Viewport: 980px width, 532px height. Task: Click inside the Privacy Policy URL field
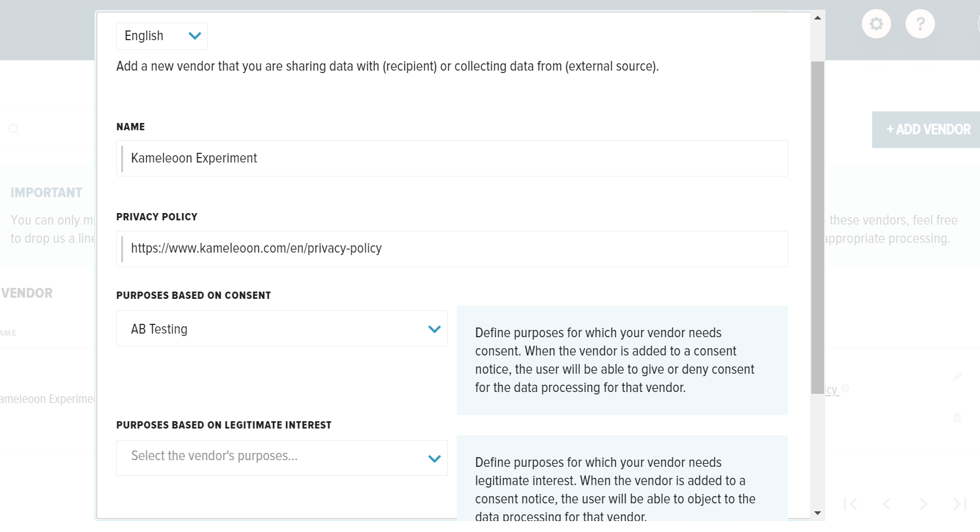click(x=452, y=248)
